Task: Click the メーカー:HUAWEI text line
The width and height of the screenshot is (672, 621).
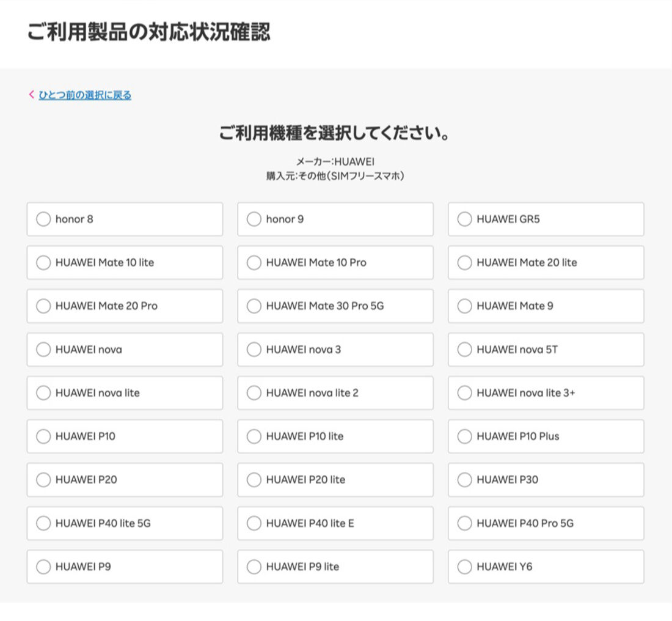Action: pyautogui.click(x=335, y=162)
